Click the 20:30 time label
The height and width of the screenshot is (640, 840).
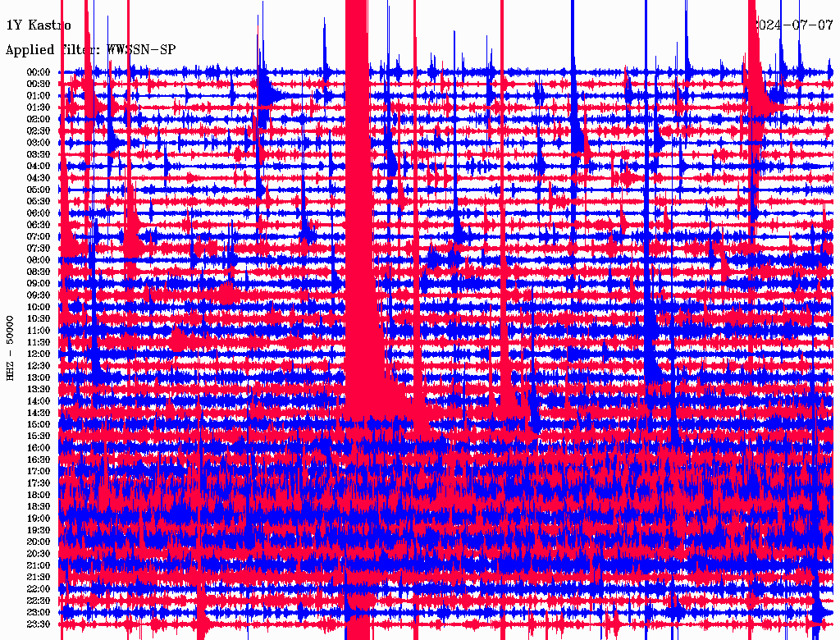pos(39,554)
